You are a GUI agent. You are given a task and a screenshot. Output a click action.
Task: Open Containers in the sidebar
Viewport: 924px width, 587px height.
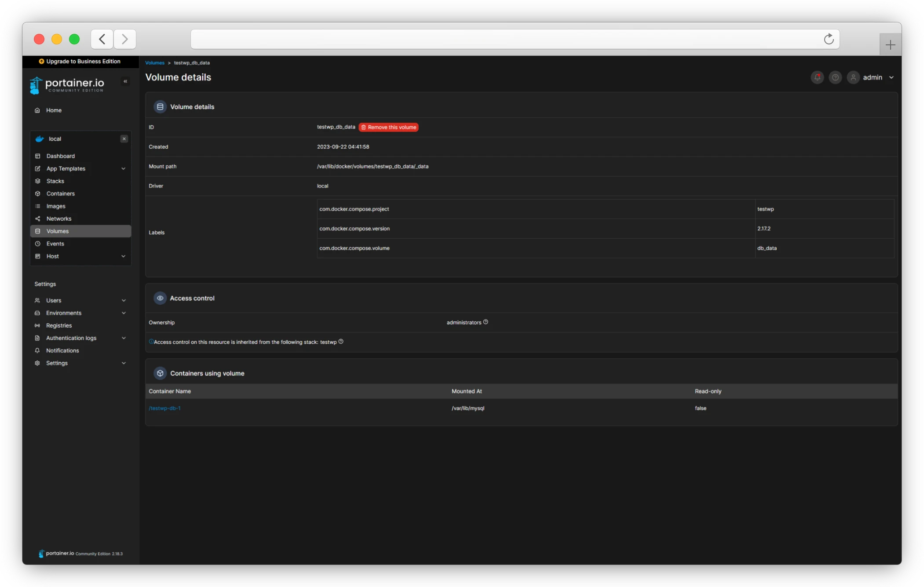(60, 193)
